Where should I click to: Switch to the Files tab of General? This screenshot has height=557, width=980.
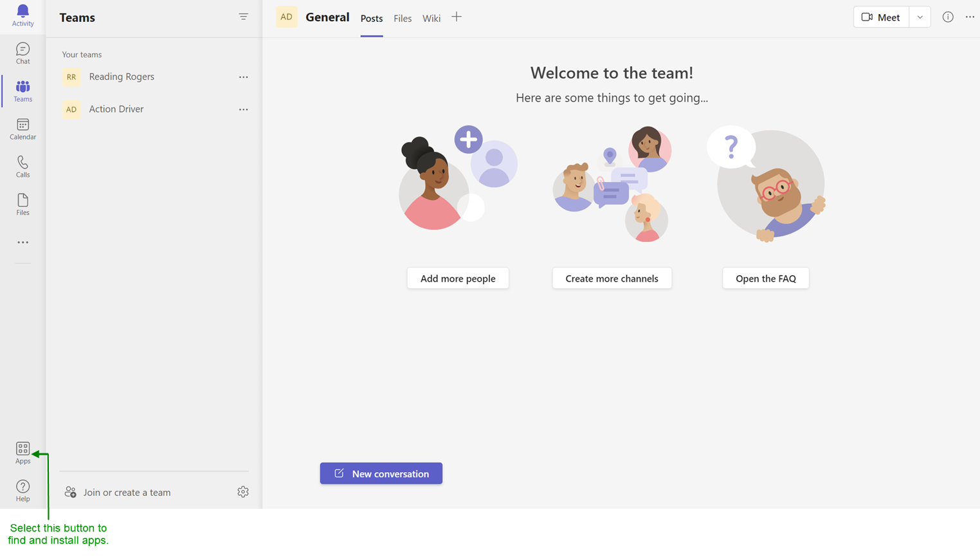[x=403, y=19]
